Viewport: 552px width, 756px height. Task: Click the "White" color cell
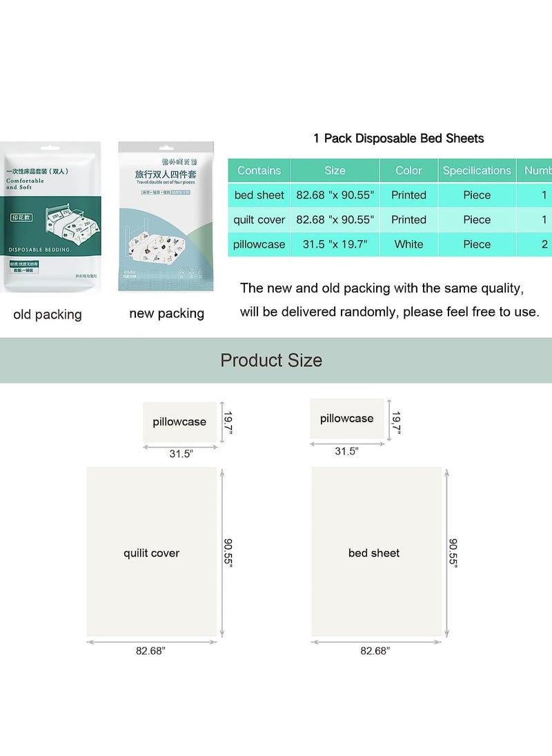coord(408,244)
